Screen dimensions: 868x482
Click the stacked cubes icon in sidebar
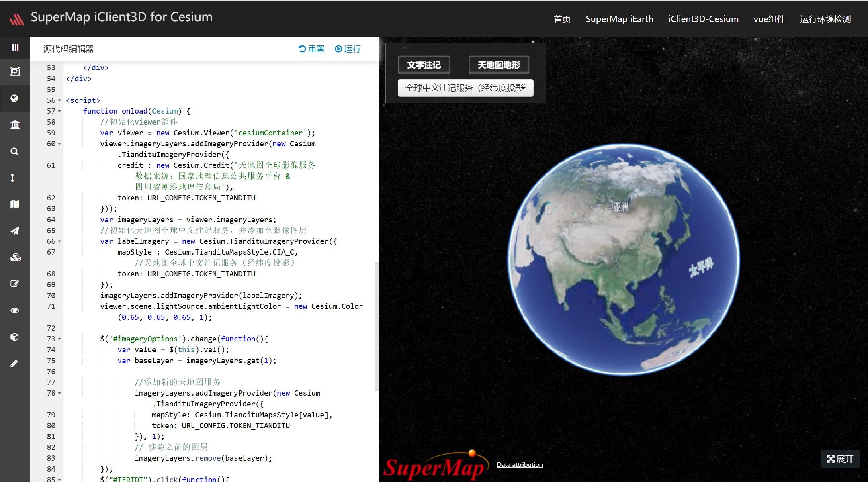click(x=15, y=257)
